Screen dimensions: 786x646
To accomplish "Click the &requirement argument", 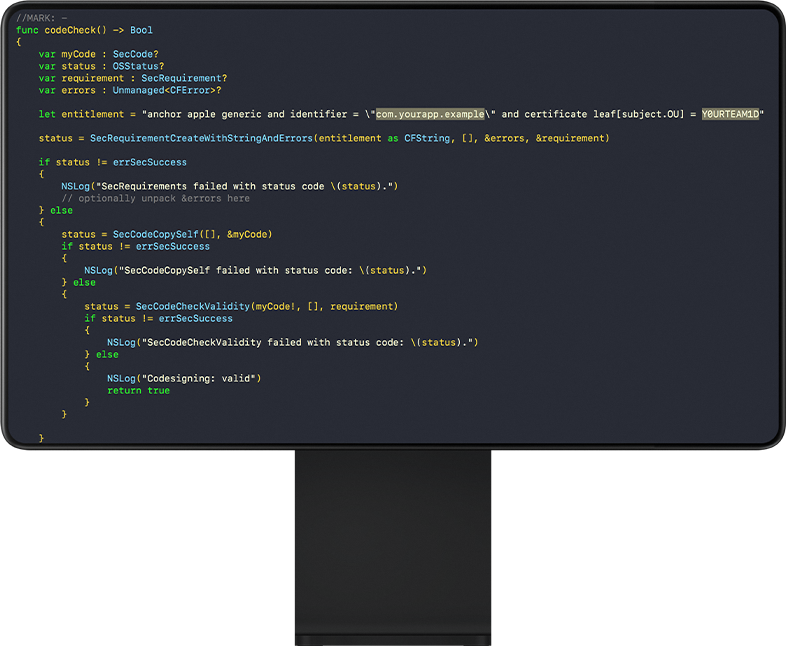I will 570,138.
